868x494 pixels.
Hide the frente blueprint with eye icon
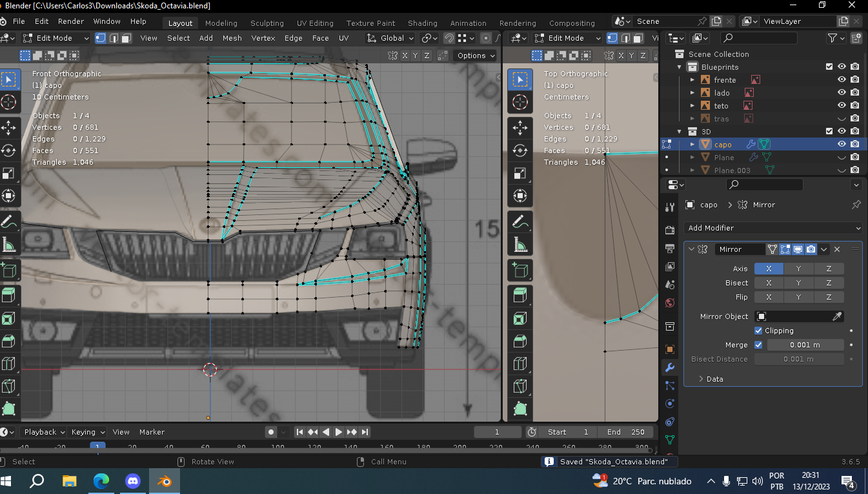pyautogui.click(x=842, y=80)
